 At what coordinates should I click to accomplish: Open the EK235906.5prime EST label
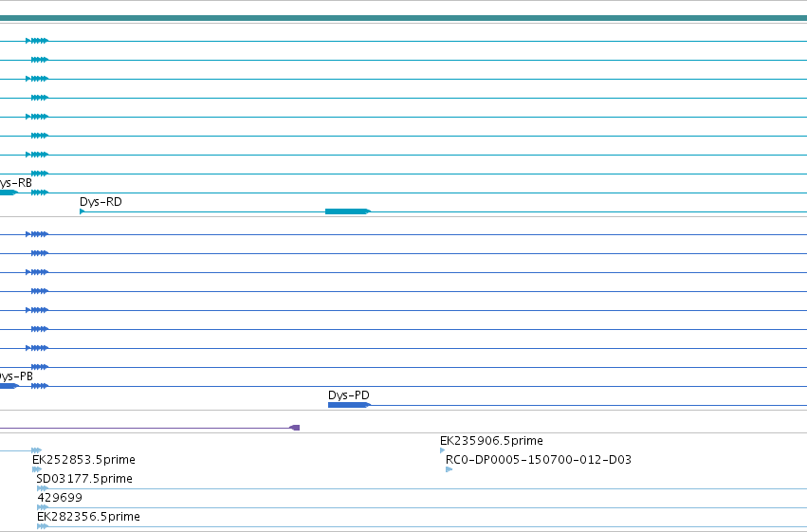tap(491, 440)
